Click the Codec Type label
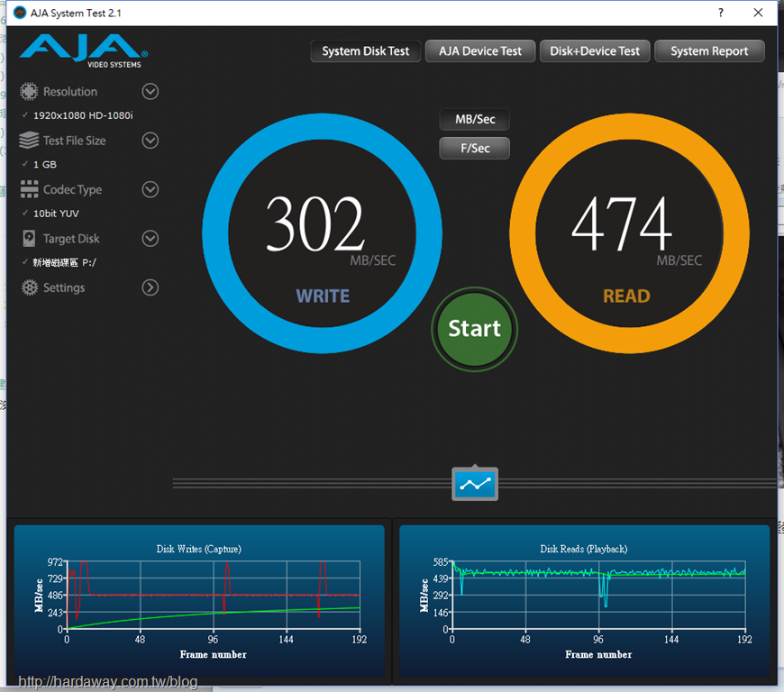This screenshot has width=784, height=692. point(72,189)
